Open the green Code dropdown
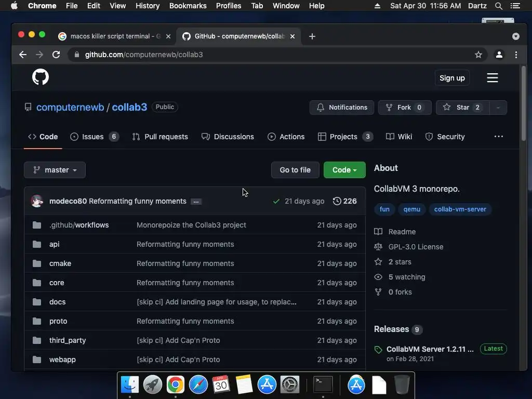This screenshot has width=532, height=399. pos(344,170)
